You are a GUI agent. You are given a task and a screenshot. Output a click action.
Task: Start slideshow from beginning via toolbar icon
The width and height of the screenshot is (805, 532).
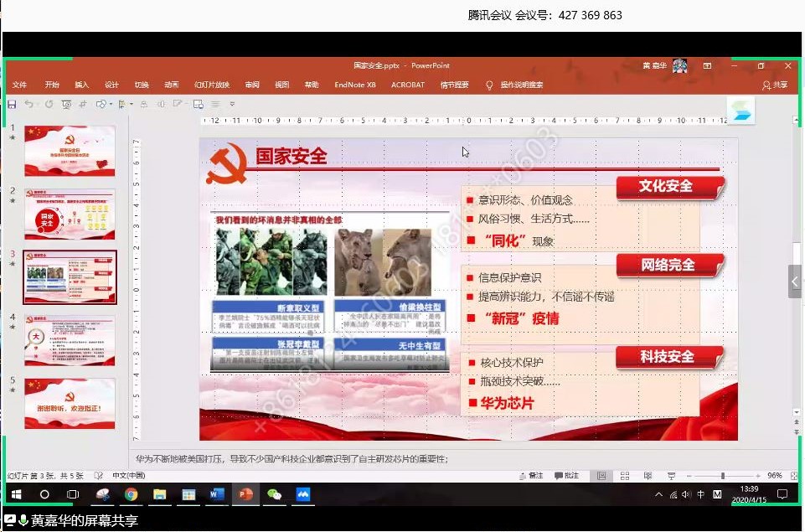[66, 104]
